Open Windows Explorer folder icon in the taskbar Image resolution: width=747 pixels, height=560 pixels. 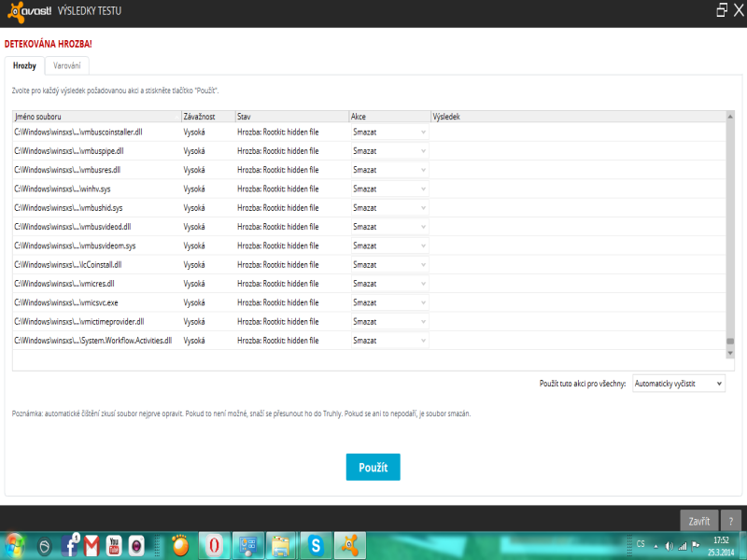click(282, 546)
